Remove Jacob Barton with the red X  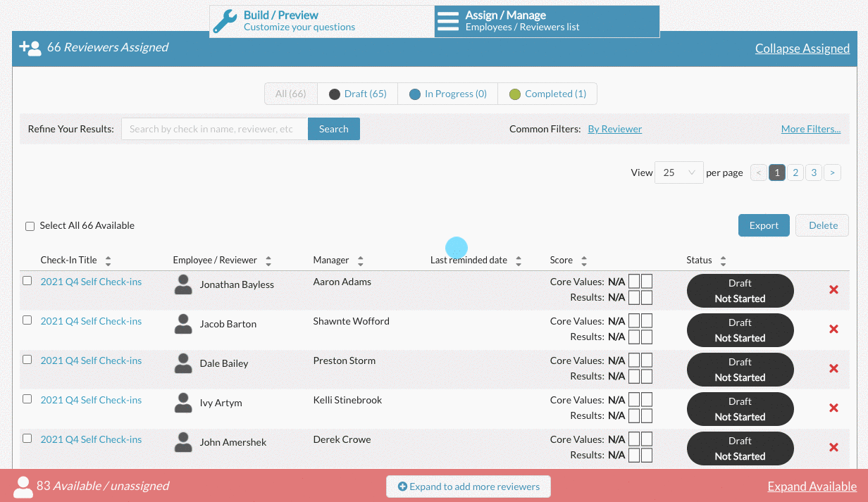click(x=833, y=329)
